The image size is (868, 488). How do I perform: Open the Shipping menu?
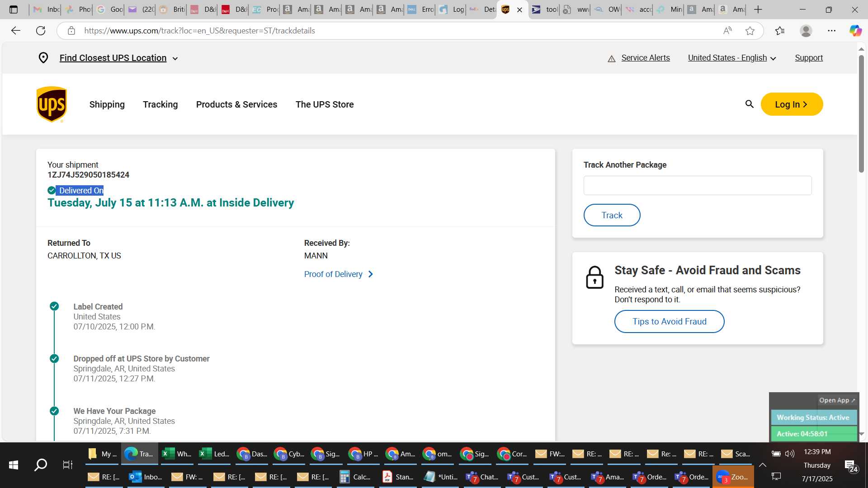pyautogui.click(x=107, y=104)
